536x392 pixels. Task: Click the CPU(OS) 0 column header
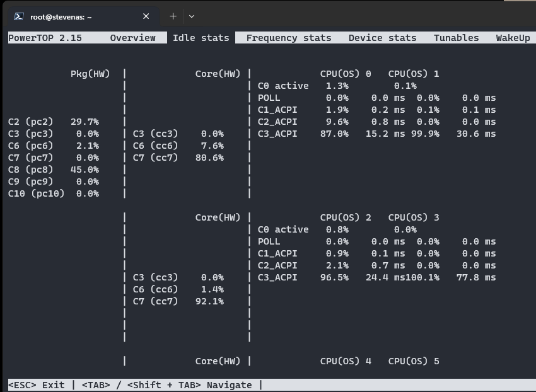click(346, 74)
